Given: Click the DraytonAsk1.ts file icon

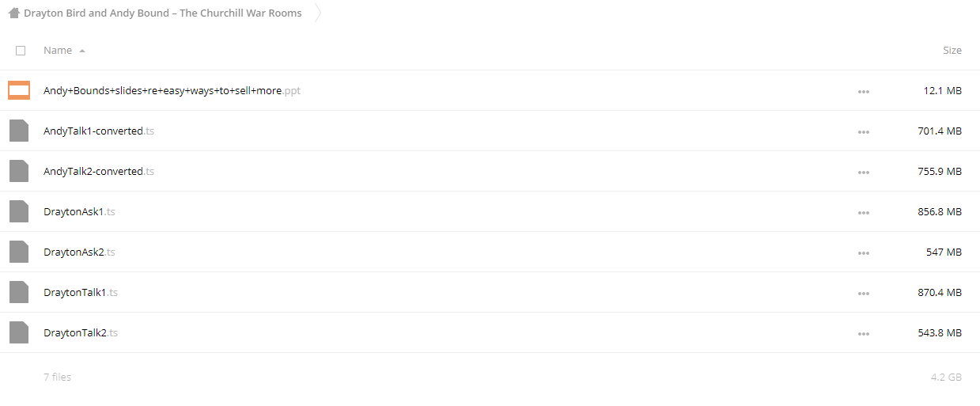Looking at the screenshot, I should coord(19,211).
